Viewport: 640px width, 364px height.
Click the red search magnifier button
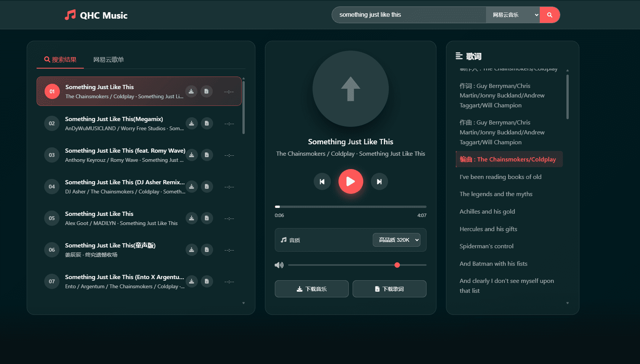pos(550,15)
